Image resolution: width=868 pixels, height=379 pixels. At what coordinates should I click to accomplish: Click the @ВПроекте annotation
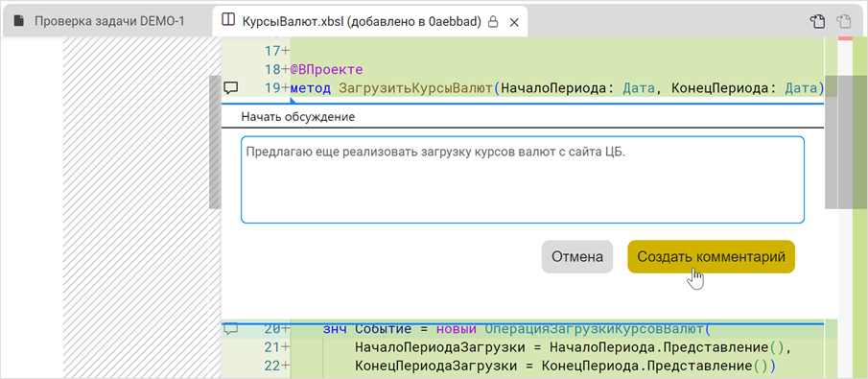pyautogui.click(x=326, y=70)
